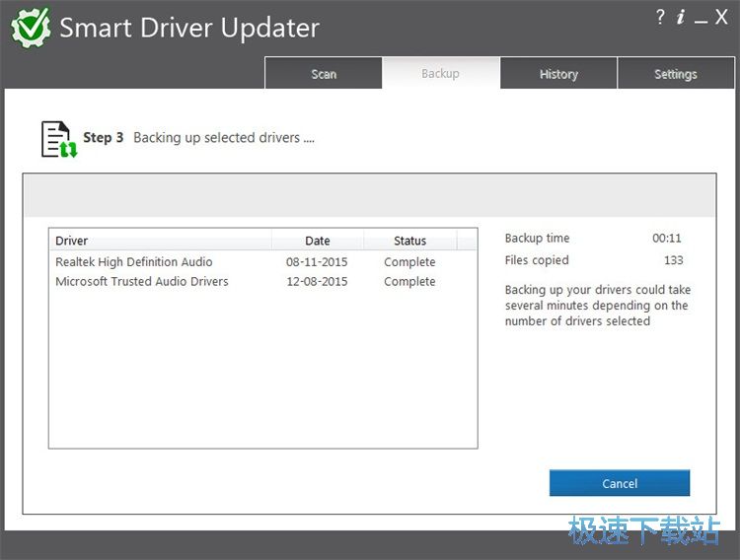Minimize the Smart Driver Updater window
This screenshot has height=560, width=740.
tap(701, 18)
